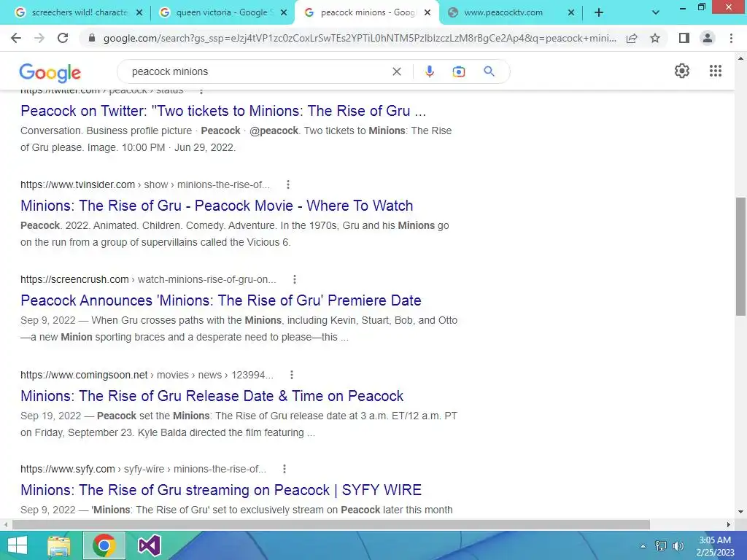Open 'Release Date & Time on Peacock' result
747x560 pixels.
[x=212, y=396]
